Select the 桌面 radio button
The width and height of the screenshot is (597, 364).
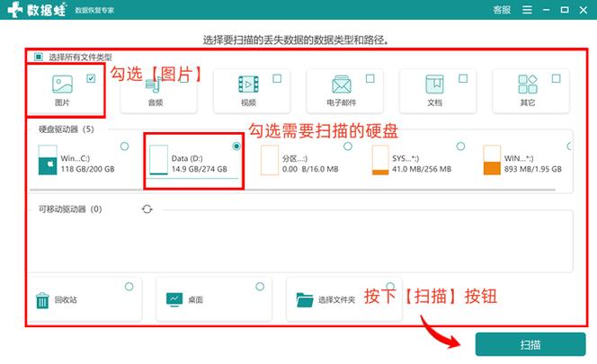[x=260, y=287]
